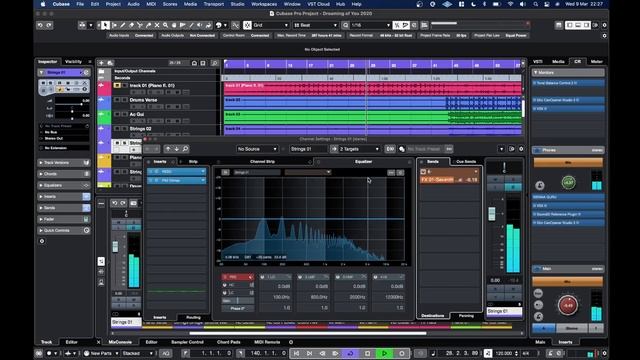Switch to the Visibility tab
Viewport: 640px width, 360px height.
73,62
